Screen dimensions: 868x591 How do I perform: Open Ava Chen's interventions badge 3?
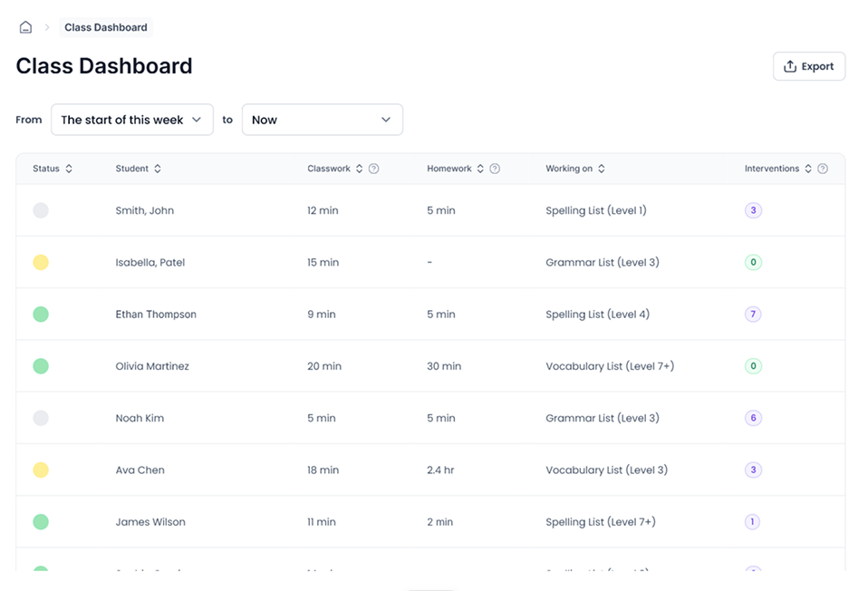[x=753, y=470]
